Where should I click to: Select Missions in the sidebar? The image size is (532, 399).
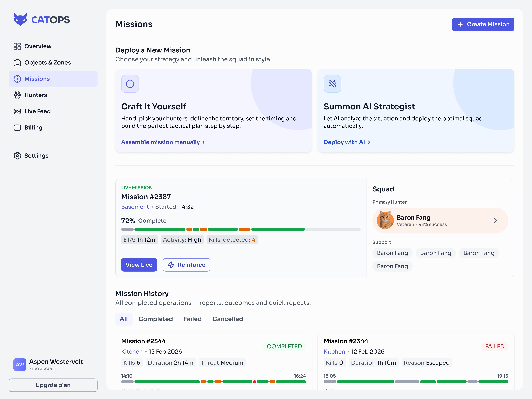coord(53,79)
